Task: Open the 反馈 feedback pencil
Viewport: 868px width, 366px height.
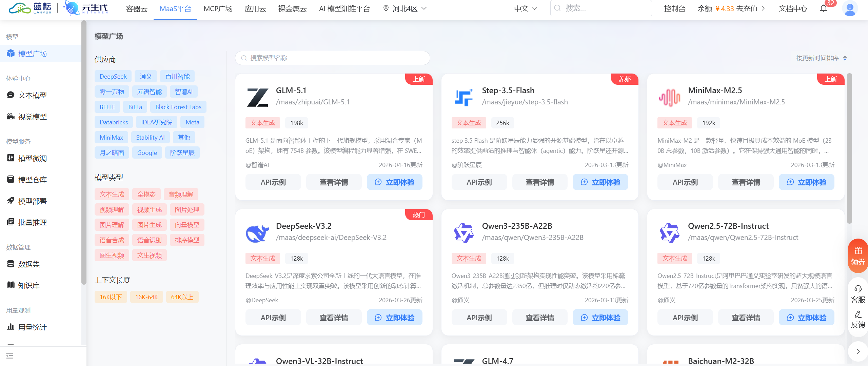Action: (x=858, y=319)
